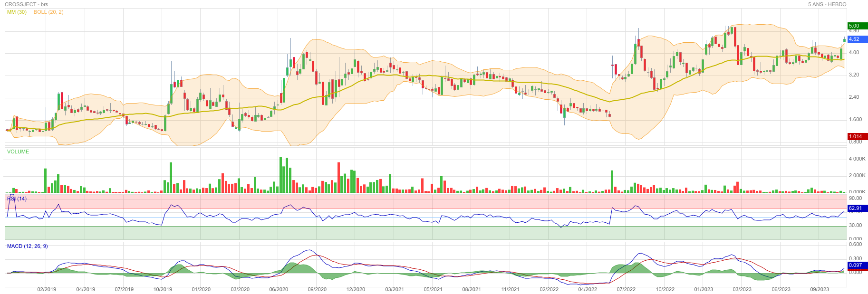
Task: Click the 0.097 MACD value tag
Action: click(858, 266)
